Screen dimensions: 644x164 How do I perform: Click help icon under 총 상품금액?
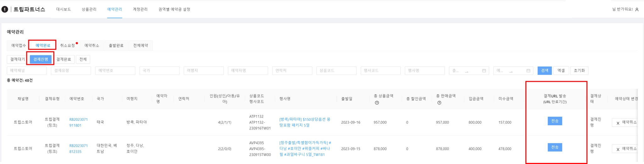point(377,103)
